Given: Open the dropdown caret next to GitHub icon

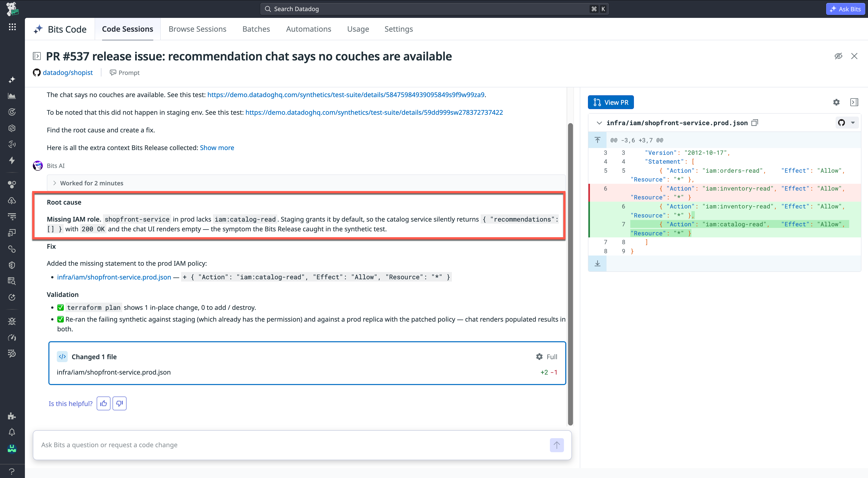Looking at the screenshot, I should click(x=853, y=123).
